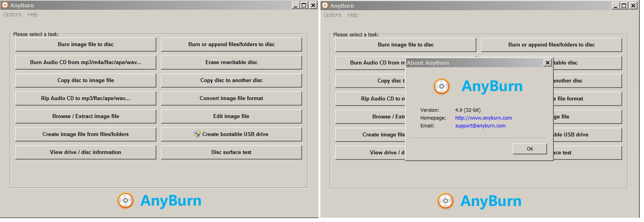Click AnyBurn disc icon in right window title bar
644x222 pixels.
pyautogui.click(x=325, y=5)
